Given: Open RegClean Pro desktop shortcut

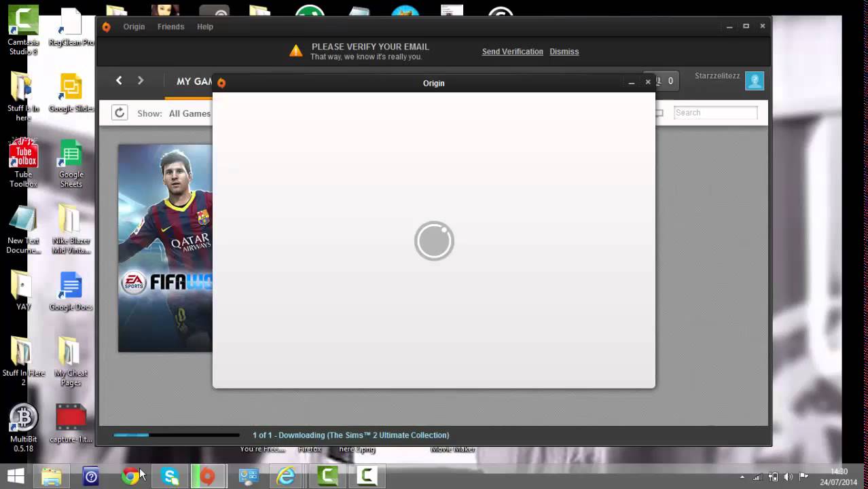Looking at the screenshot, I should coord(71,27).
